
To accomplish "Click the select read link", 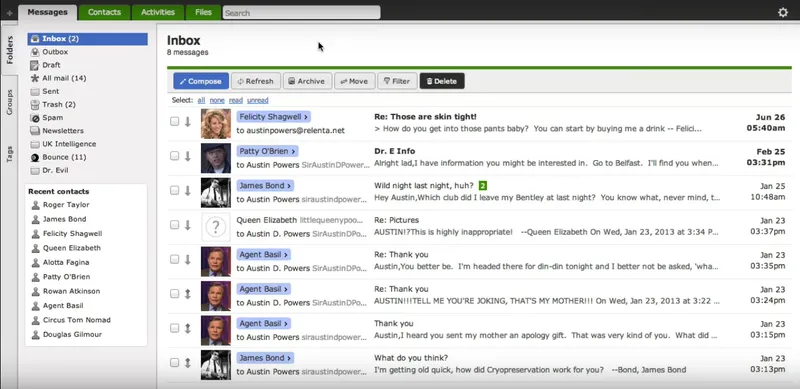I will [236, 101].
